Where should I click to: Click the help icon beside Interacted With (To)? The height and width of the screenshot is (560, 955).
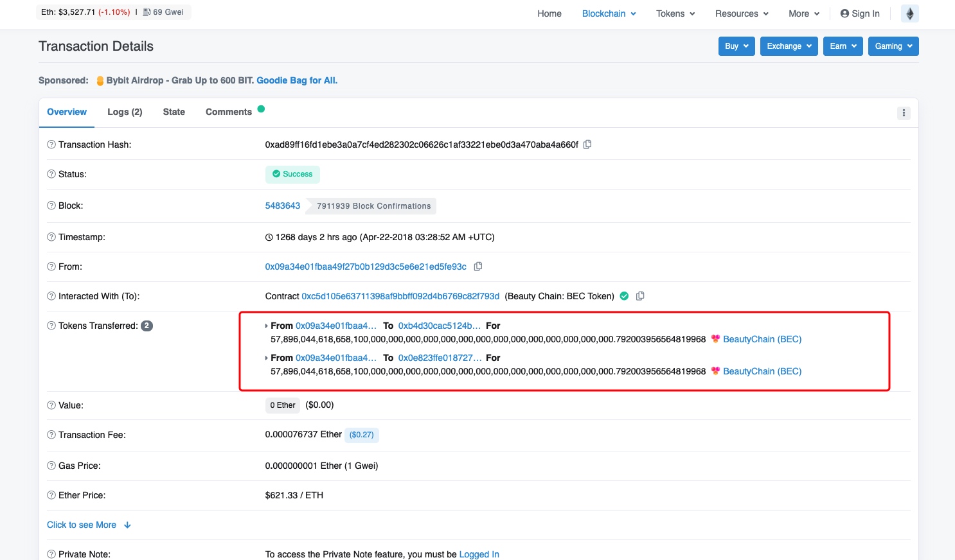click(x=51, y=296)
